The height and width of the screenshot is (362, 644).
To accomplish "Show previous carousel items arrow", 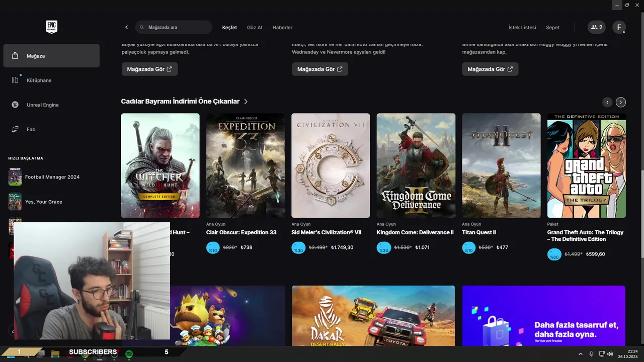I will coord(607,102).
